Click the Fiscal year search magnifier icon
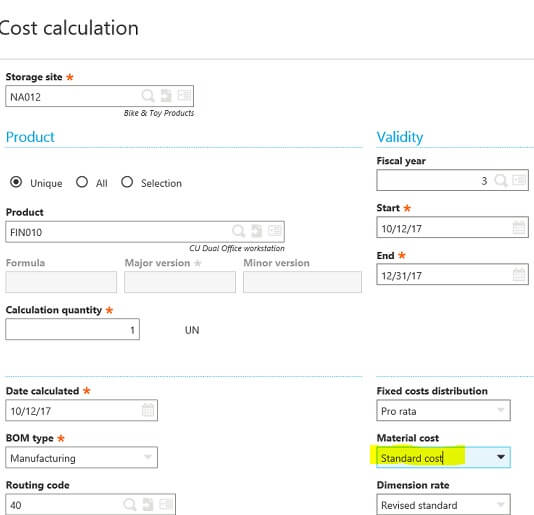The width and height of the screenshot is (534, 515). tap(501, 180)
